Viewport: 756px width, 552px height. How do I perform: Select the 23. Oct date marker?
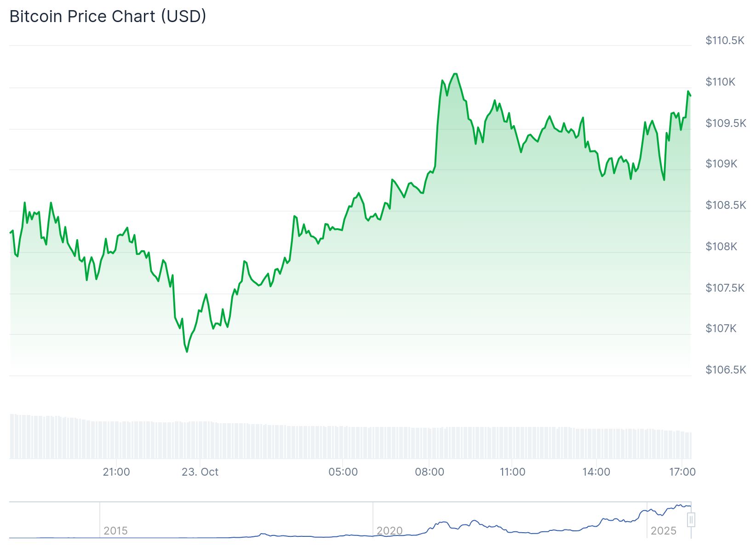point(200,472)
